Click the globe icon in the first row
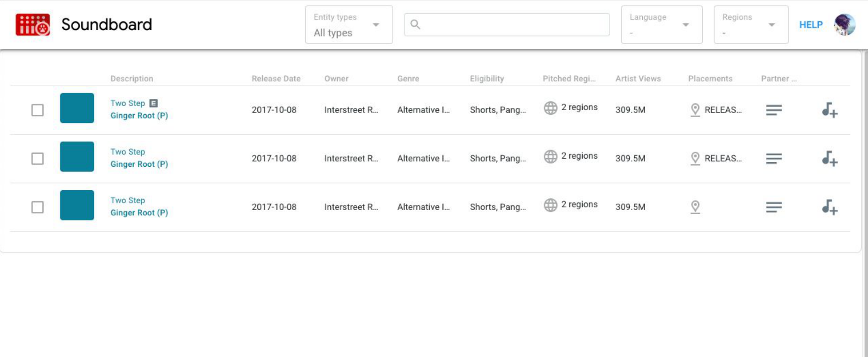 coord(550,108)
